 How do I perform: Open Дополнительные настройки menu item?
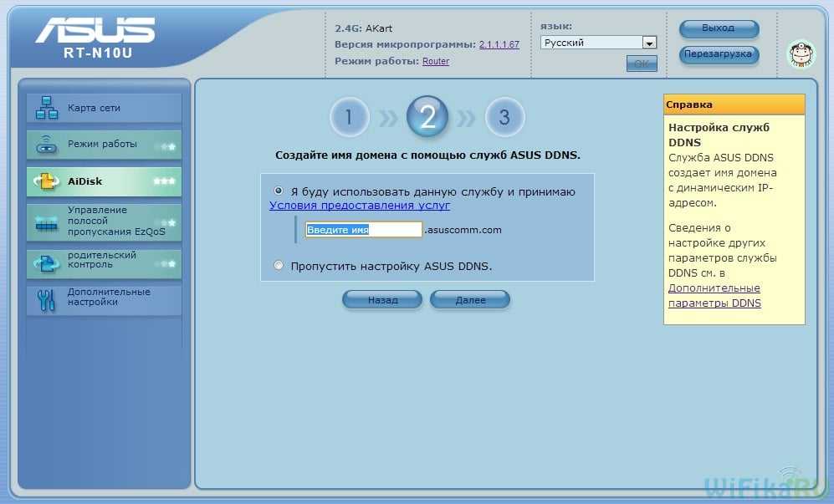pyautogui.click(x=105, y=300)
